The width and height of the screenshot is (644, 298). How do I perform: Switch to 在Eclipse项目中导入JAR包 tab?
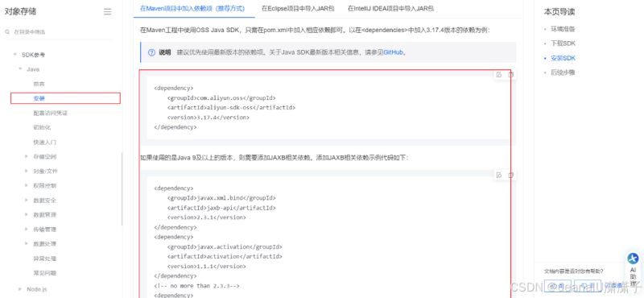click(298, 8)
